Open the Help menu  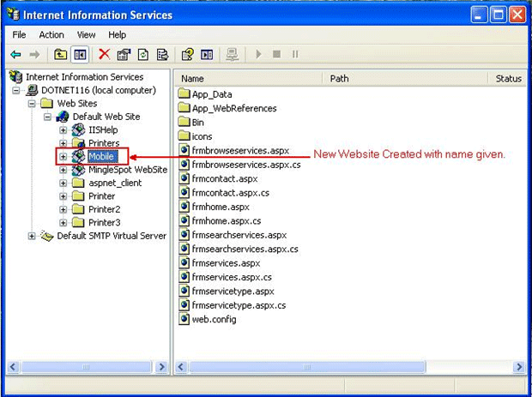pyautogui.click(x=117, y=34)
